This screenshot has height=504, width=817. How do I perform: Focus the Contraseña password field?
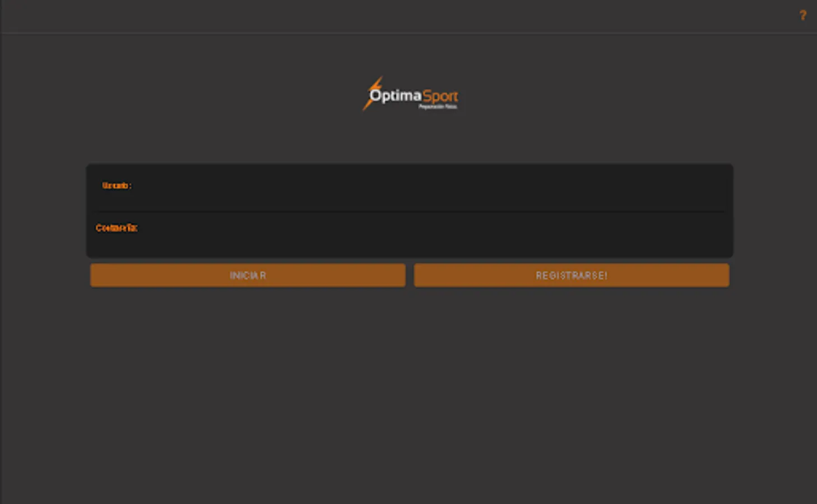pyautogui.click(x=410, y=233)
